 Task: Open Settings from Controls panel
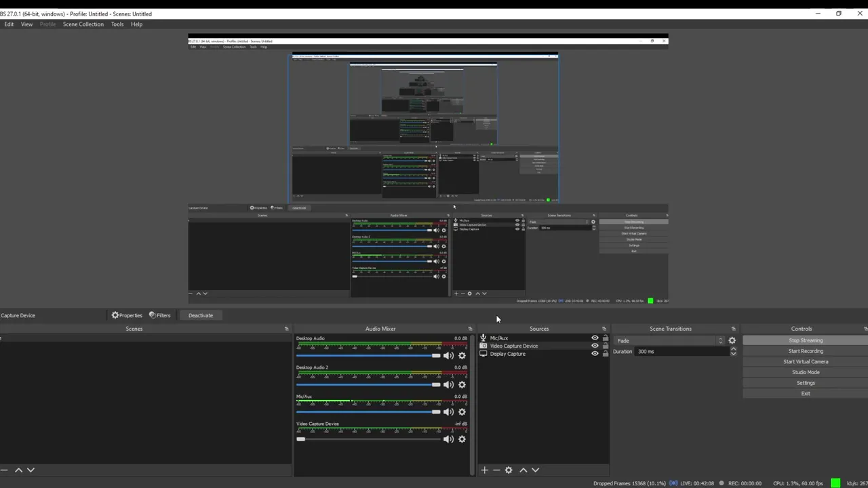tap(806, 383)
